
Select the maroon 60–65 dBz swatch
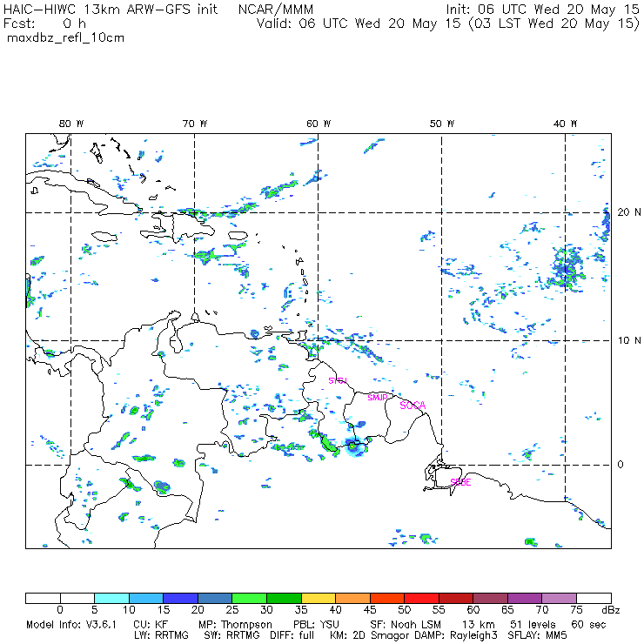click(490, 598)
